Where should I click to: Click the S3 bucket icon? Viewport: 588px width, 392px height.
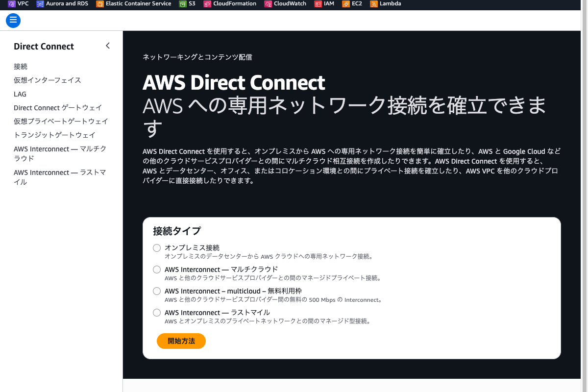point(183,4)
